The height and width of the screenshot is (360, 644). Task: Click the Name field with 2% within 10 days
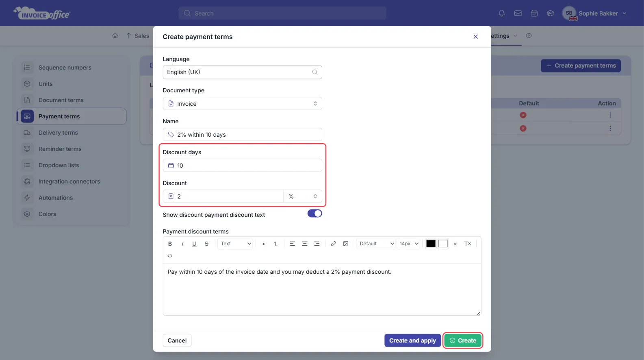click(242, 134)
